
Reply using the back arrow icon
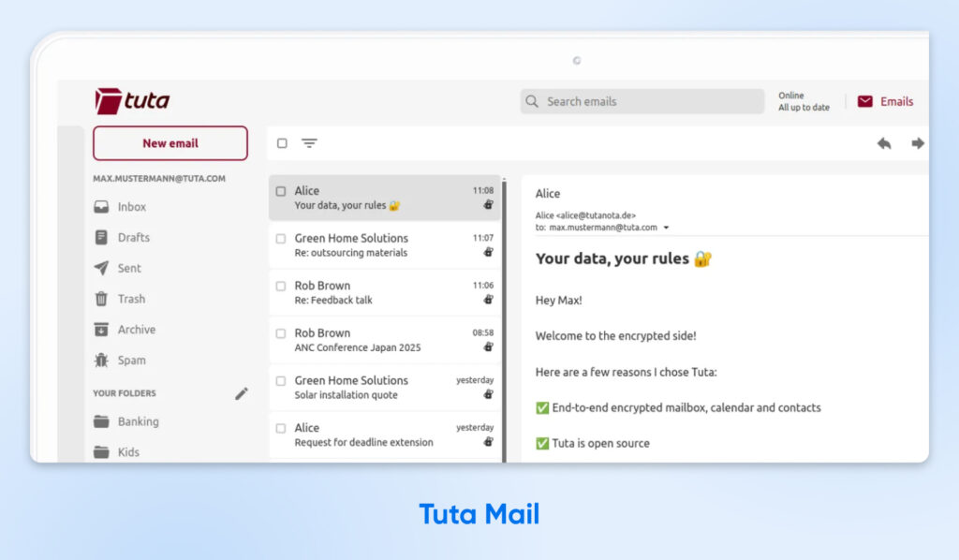coord(882,143)
